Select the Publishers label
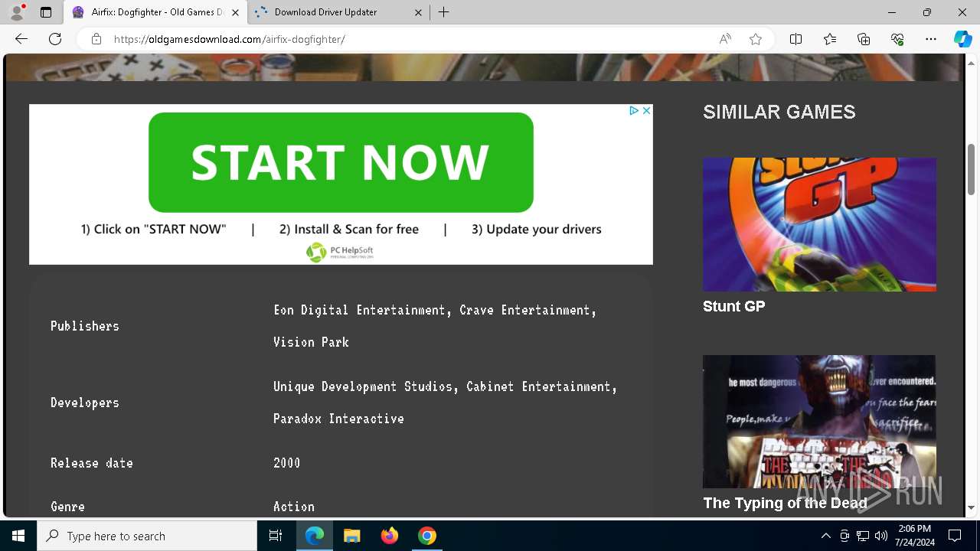 tap(84, 326)
